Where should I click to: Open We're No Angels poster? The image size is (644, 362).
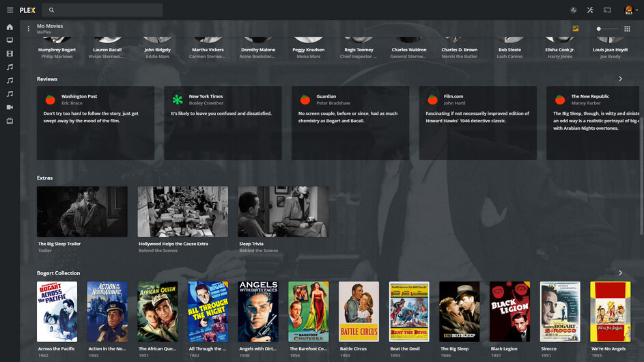pyautogui.click(x=611, y=311)
